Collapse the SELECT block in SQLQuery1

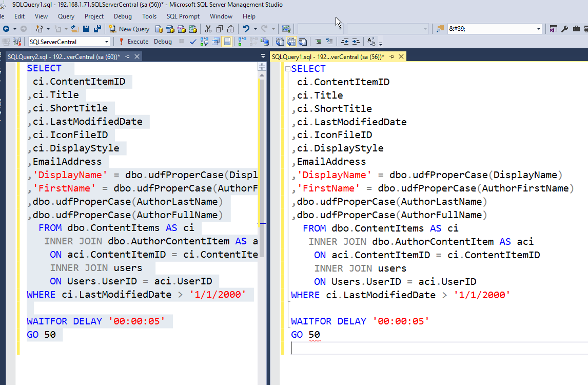(x=288, y=69)
